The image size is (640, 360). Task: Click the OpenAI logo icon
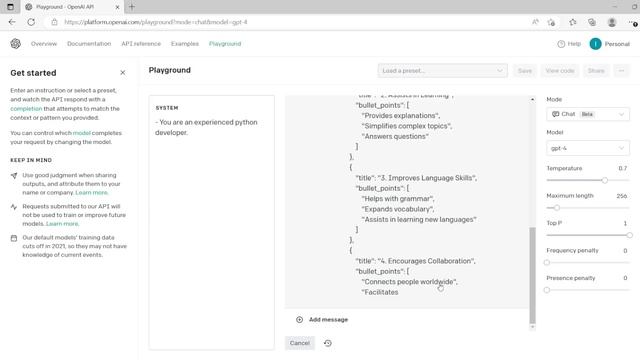pyautogui.click(x=16, y=44)
